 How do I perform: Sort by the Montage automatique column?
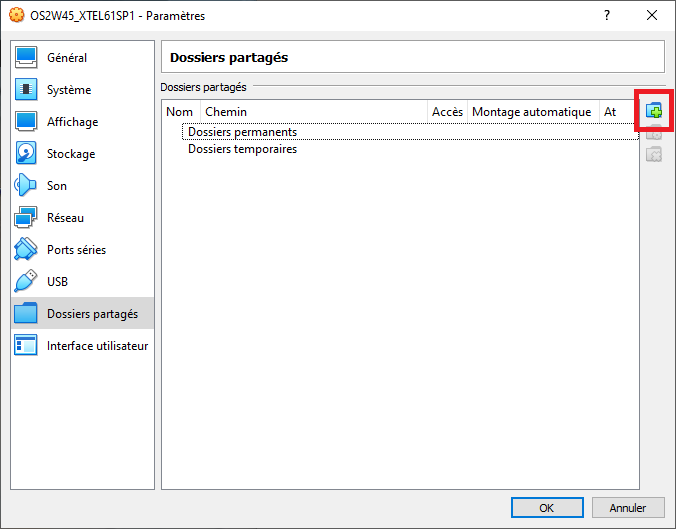(x=531, y=112)
